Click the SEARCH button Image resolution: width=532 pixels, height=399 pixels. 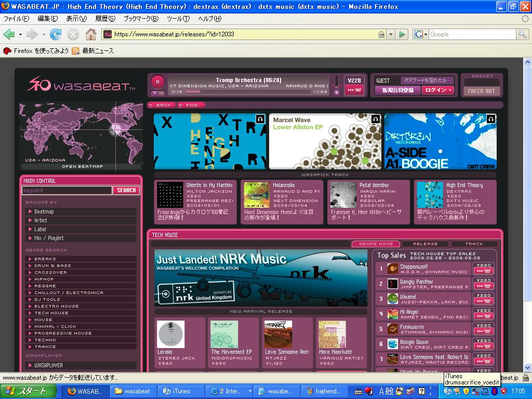pyautogui.click(x=126, y=190)
